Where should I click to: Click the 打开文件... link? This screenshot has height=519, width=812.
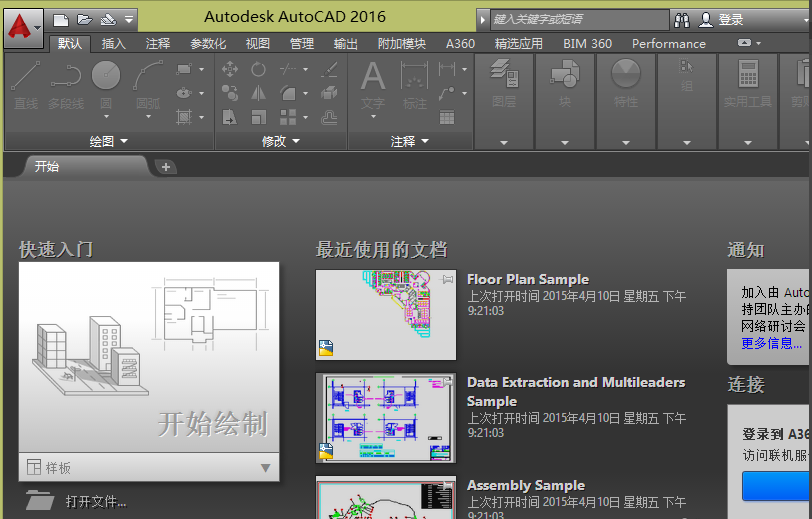(96, 501)
